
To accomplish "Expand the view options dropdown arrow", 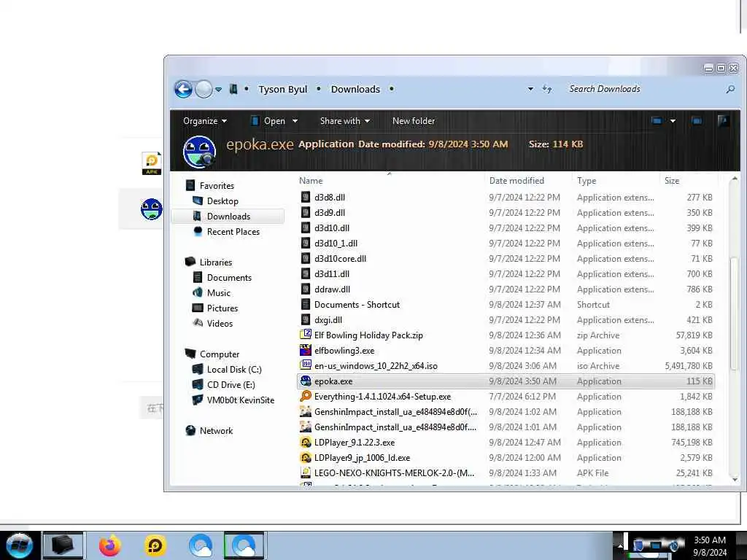I will [673, 121].
